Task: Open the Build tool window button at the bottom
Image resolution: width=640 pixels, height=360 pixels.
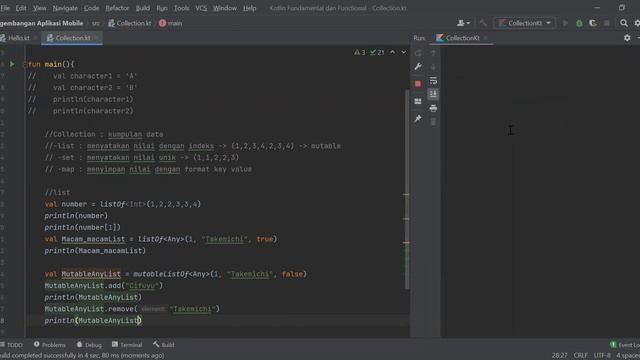Action: pos(164,345)
